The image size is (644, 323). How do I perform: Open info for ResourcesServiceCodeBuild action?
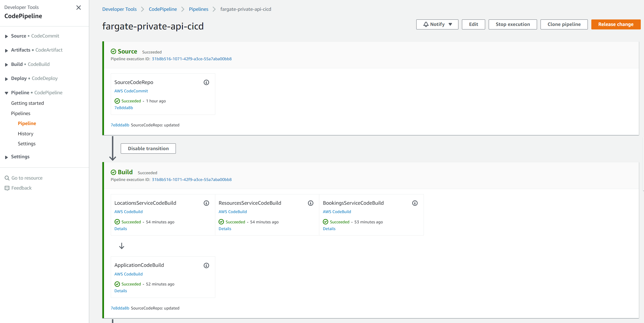click(311, 203)
